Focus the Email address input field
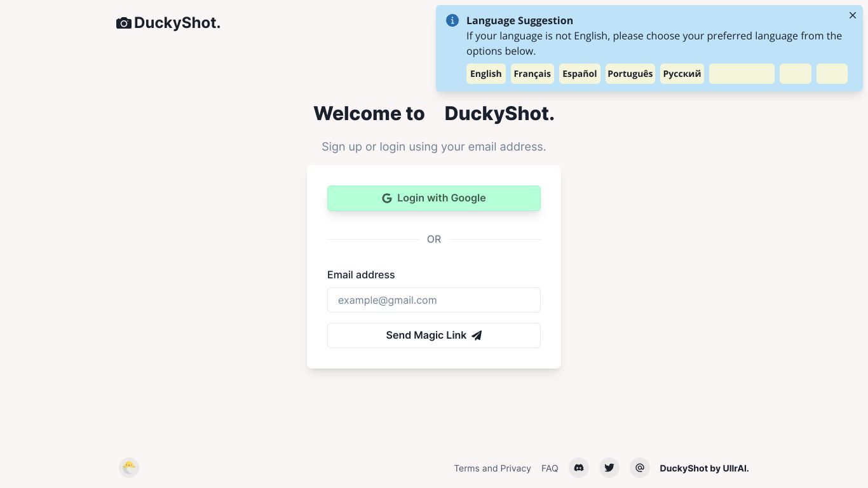Screen dimensions: 868x488 point(434,300)
